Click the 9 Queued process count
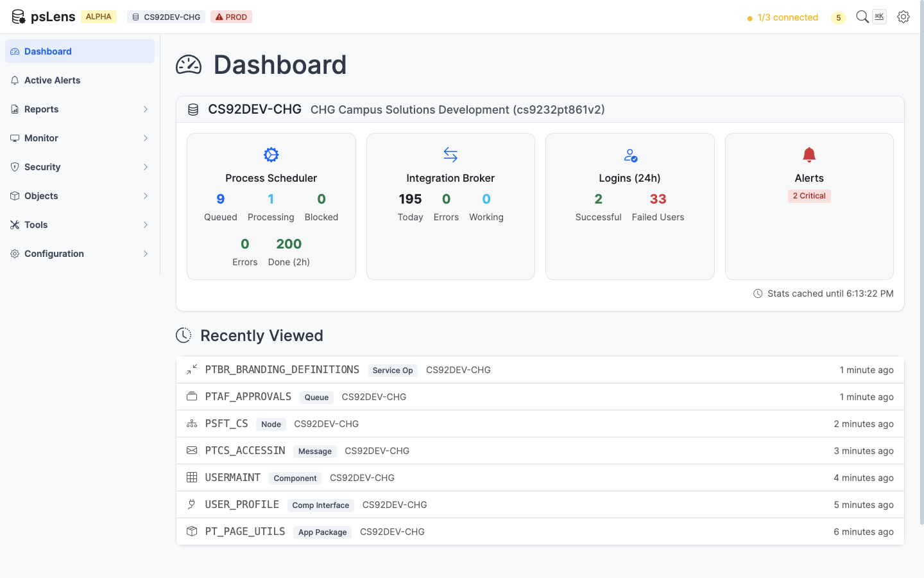 tap(221, 207)
